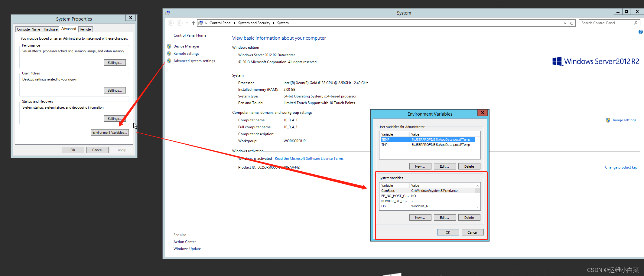
Task: Read the Microsoft Software License Terms
Action: (309, 159)
